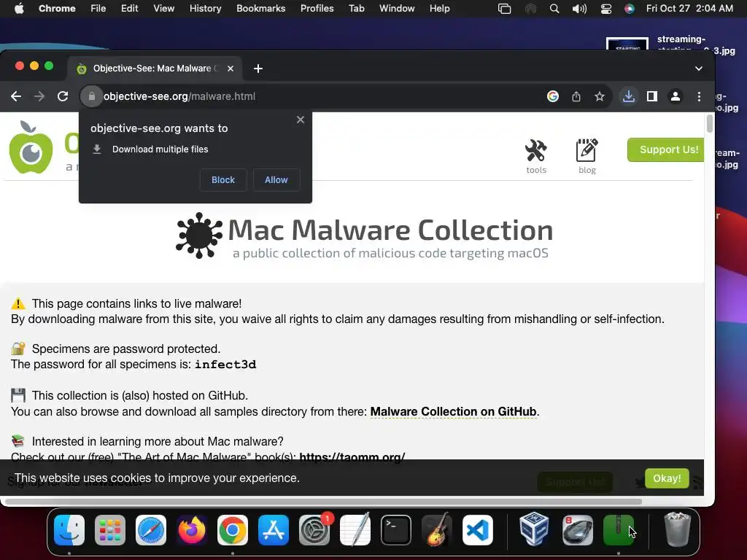Open the Bookmarks menu
This screenshot has width=747, height=560.
[260, 9]
